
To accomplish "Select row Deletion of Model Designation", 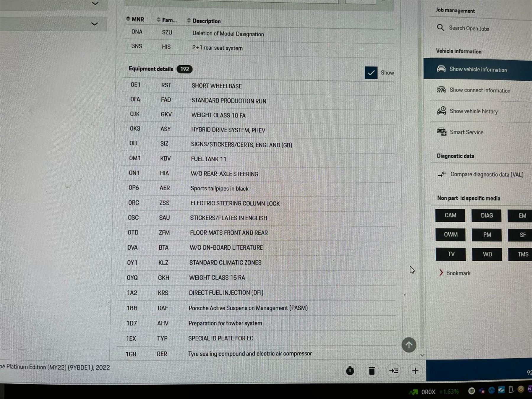I will pos(259,33).
